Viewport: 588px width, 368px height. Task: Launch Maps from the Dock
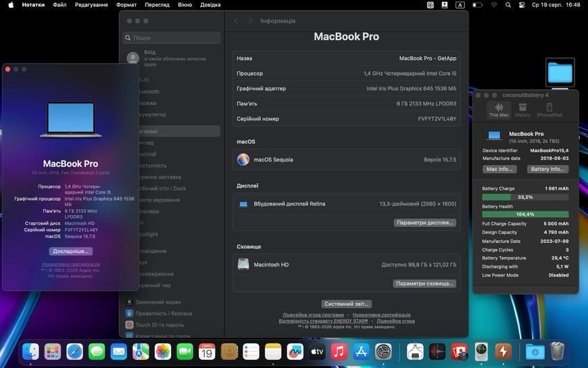click(141, 352)
